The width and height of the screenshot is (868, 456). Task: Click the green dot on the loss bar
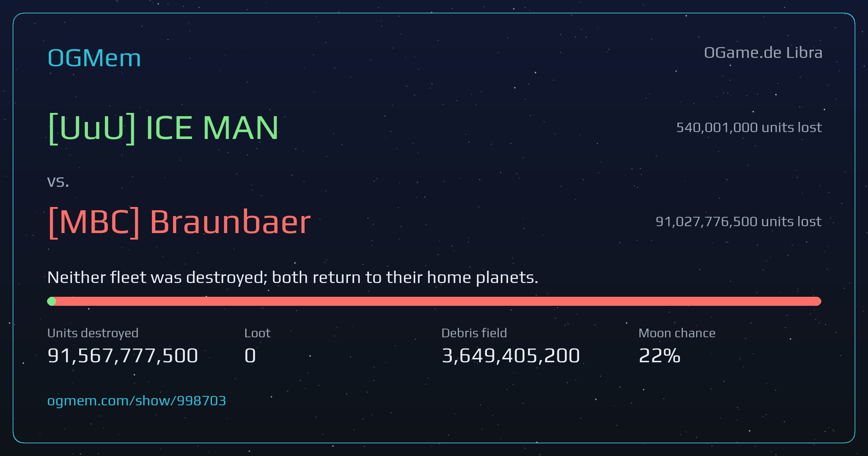tap(52, 301)
